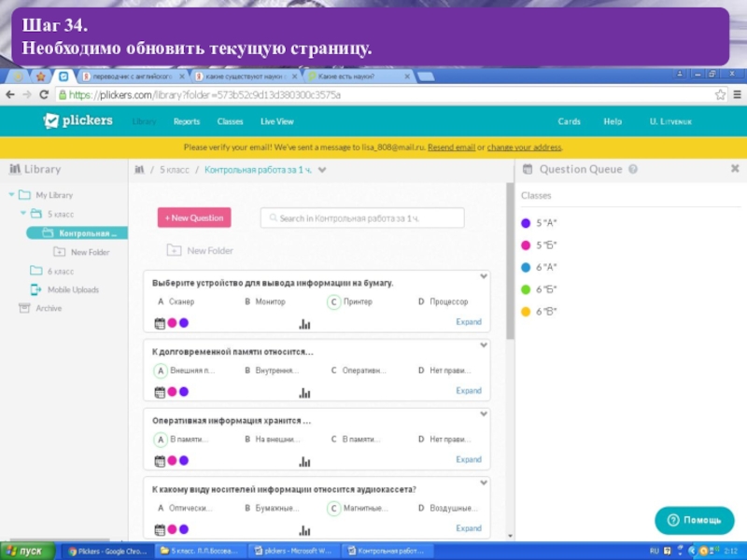Screen dimensions: 747x560
Task: Open the chevron menu on the printer question card
Action: tap(484, 276)
